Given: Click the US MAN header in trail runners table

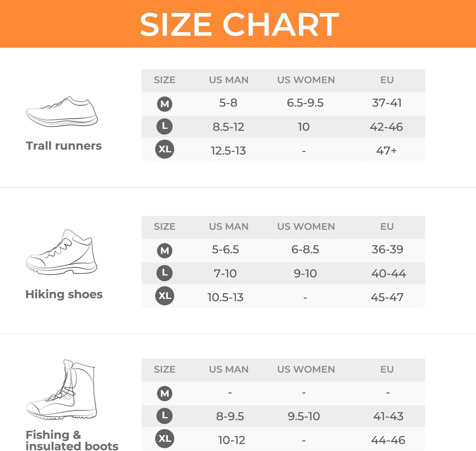Looking at the screenshot, I should pyautogui.click(x=229, y=80).
